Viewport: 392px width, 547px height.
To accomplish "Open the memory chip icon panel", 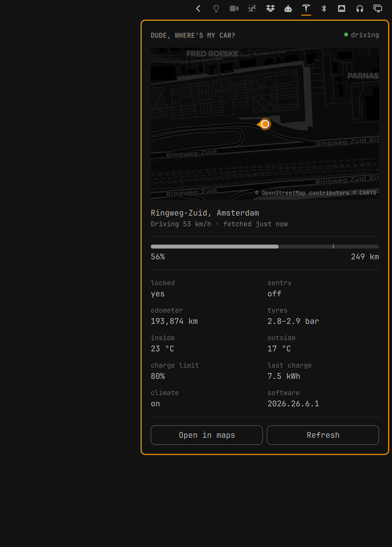I will 342,8.
